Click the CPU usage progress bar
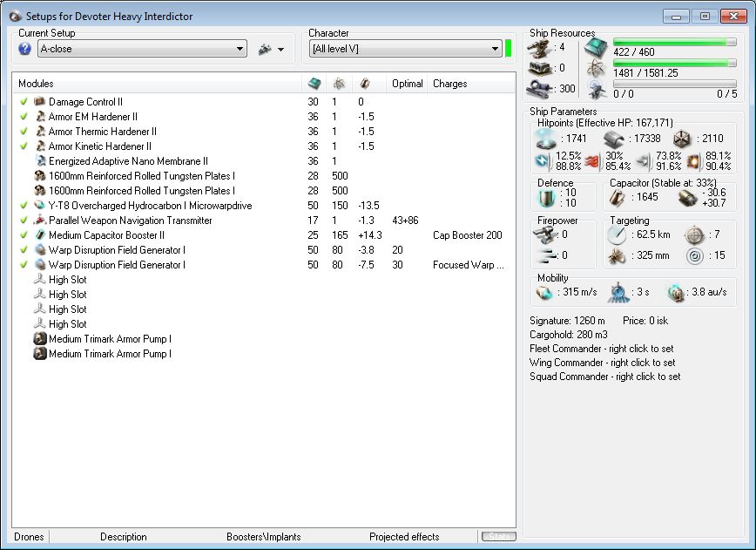 coord(674,42)
